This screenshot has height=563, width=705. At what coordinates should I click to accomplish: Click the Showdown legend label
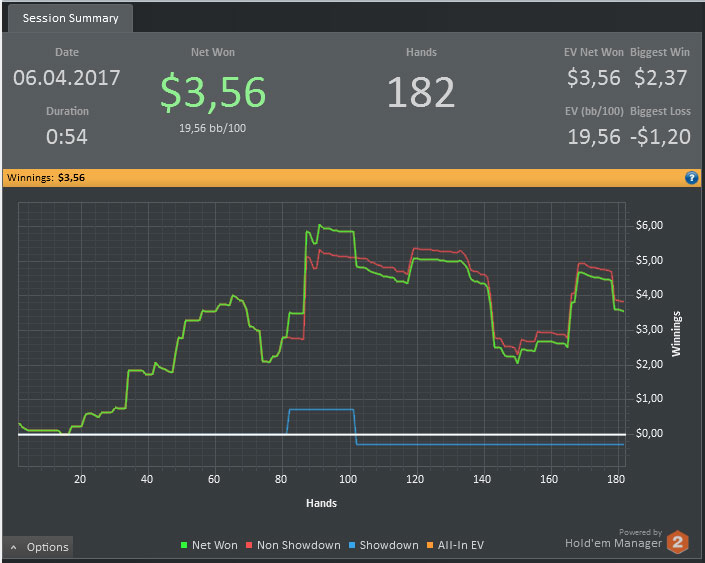pyautogui.click(x=389, y=545)
